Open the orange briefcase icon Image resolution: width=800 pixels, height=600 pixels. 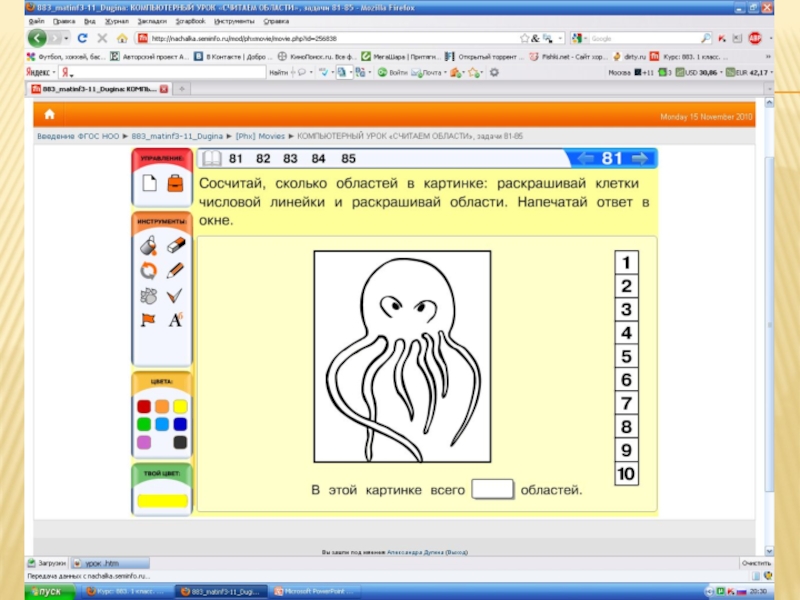(175, 183)
